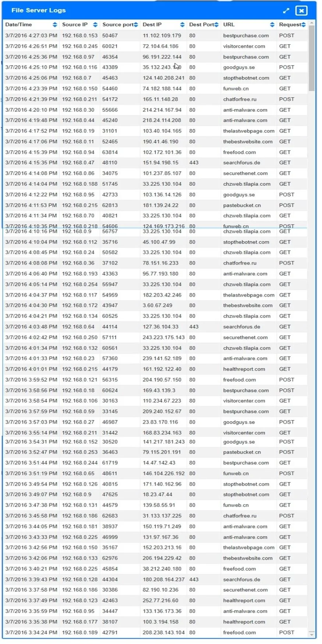
Task: Select the Date/Time column header label
Action: [x=19, y=25]
